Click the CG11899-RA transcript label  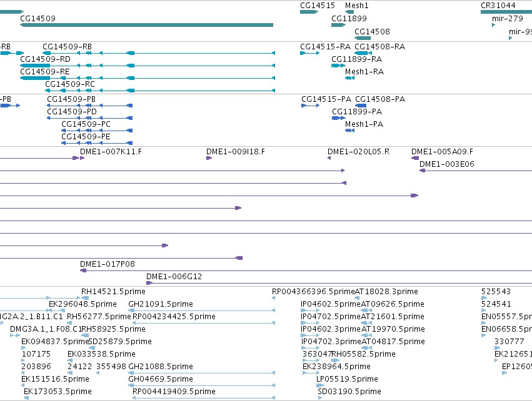point(357,59)
